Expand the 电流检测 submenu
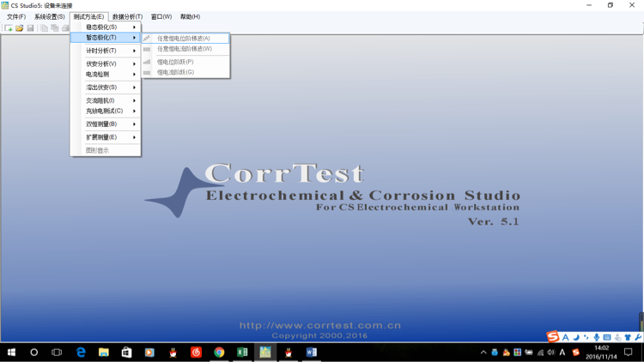 point(106,75)
